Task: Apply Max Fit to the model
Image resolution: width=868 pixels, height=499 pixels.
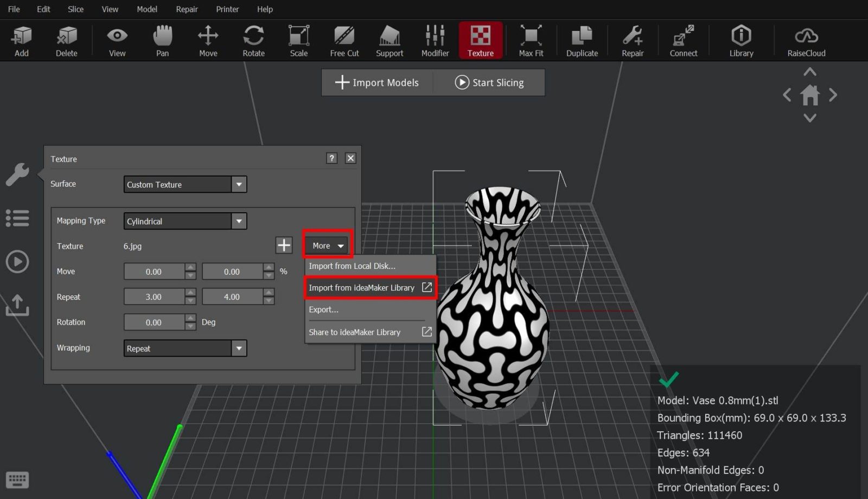Action: click(x=531, y=40)
